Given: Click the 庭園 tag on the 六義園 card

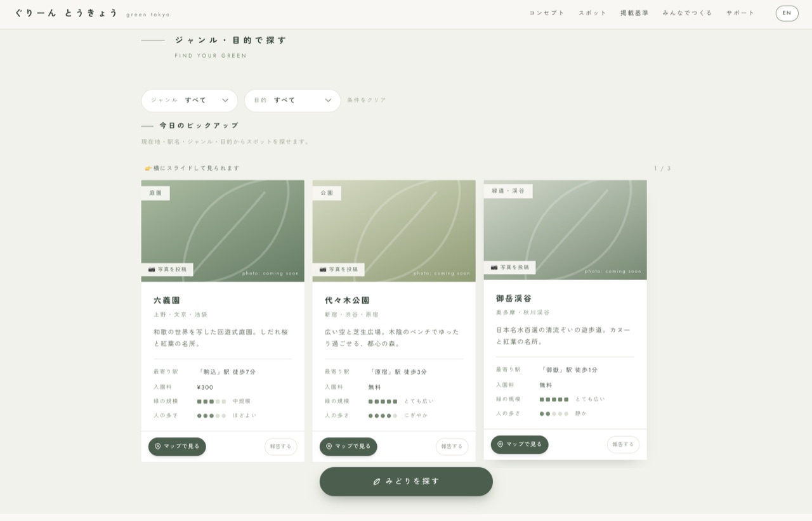Looking at the screenshot, I should (155, 193).
